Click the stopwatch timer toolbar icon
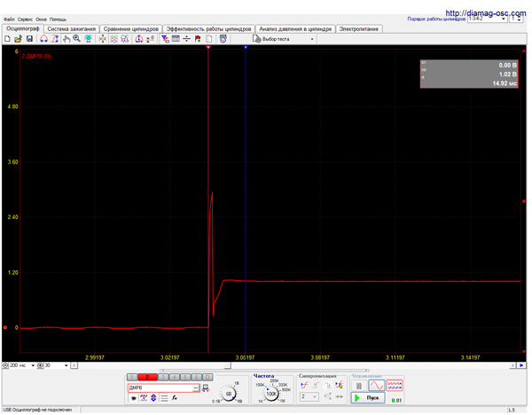Viewport: 532px width, 415px height. coord(223,39)
